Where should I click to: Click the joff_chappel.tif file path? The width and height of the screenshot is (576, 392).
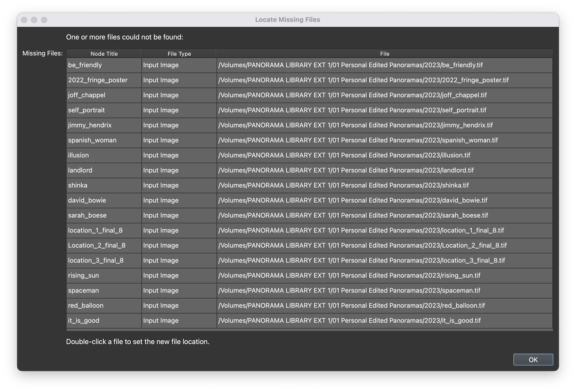click(x=385, y=95)
